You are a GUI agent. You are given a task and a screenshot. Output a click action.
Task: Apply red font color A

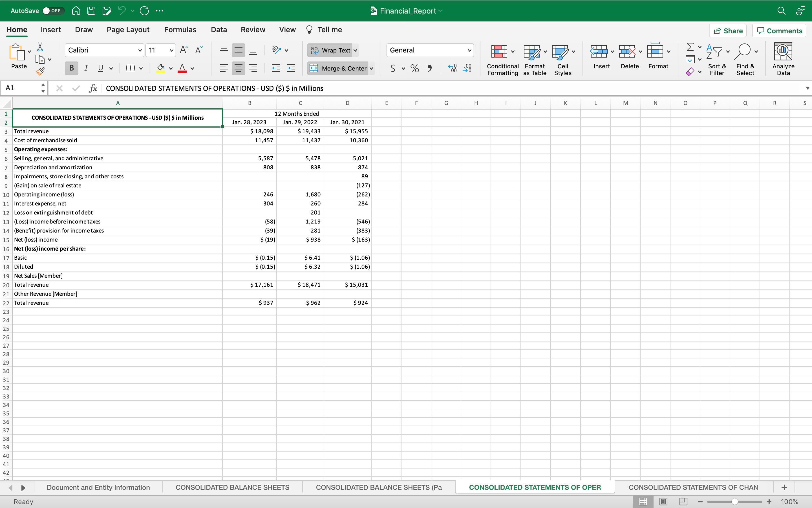tap(182, 68)
